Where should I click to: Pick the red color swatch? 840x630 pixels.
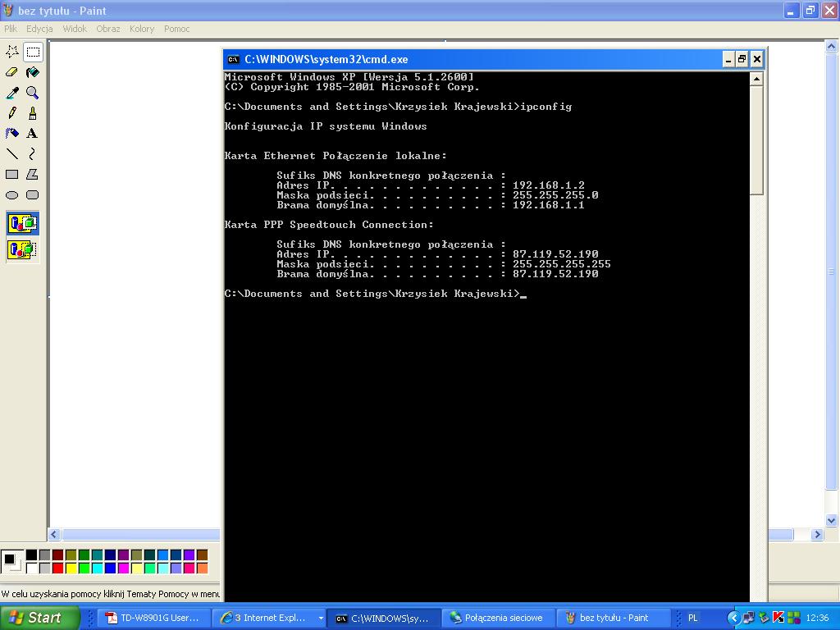58,568
